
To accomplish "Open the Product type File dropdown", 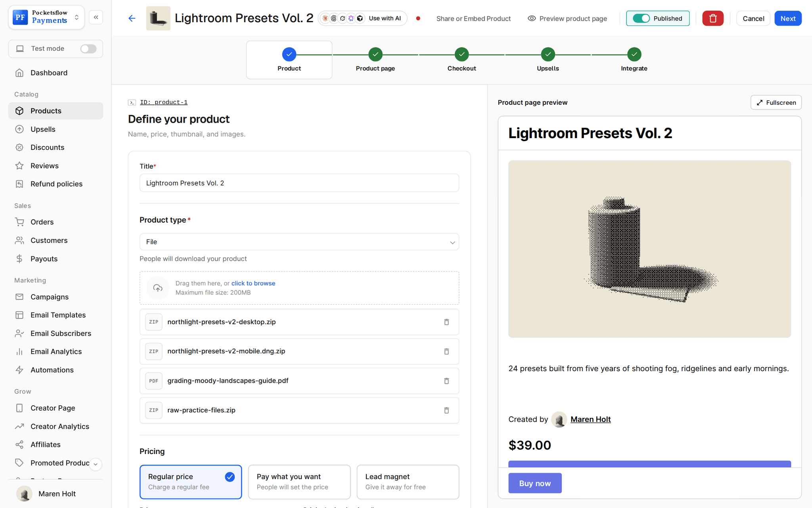I will click(x=299, y=242).
